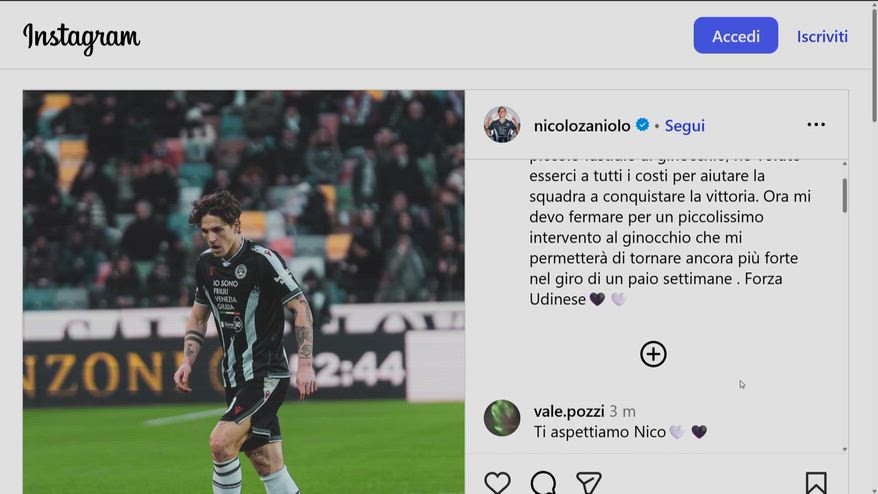878x494 pixels.
Task: Open the three-dot more options menu
Action: pos(816,125)
